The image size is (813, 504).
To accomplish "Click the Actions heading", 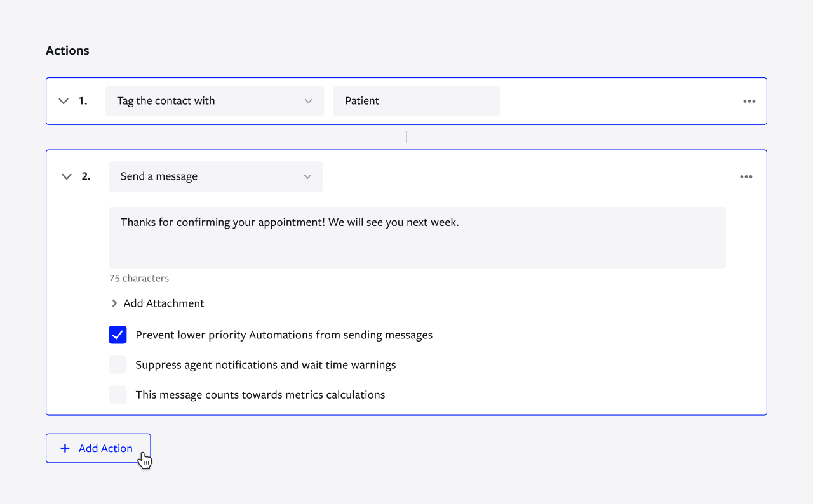I will [x=67, y=51].
